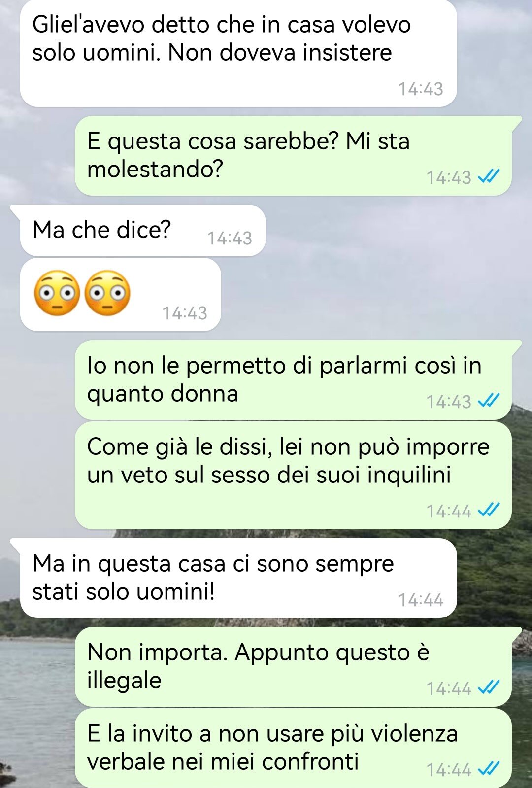Tap the two flushed face emojis message
Viewport: 532px width, 788px height.
pyautogui.click(x=120, y=294)
